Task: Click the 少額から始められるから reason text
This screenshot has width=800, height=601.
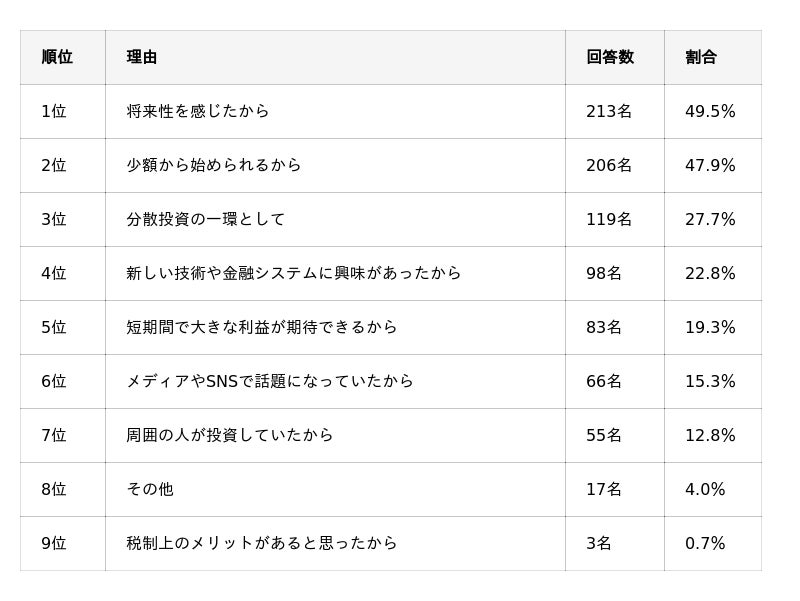Action: [x=214, y=165]
